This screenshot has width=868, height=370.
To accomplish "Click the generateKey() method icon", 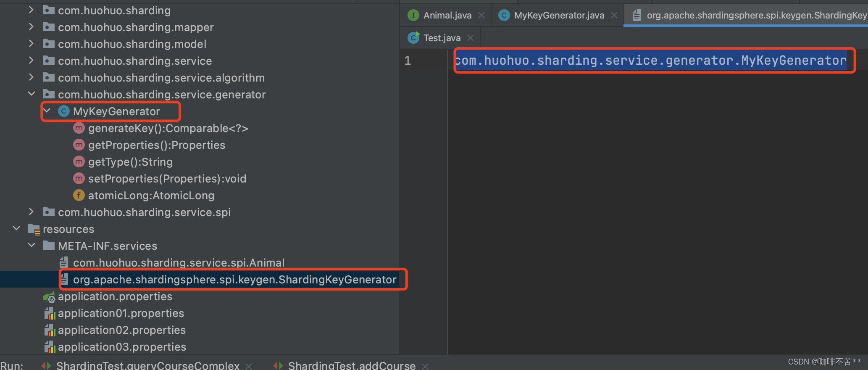I will tap(79, 128).
